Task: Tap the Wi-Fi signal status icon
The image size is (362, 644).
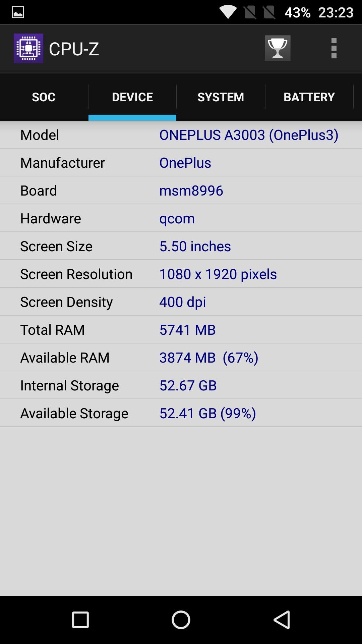Action: click(228, 12)
